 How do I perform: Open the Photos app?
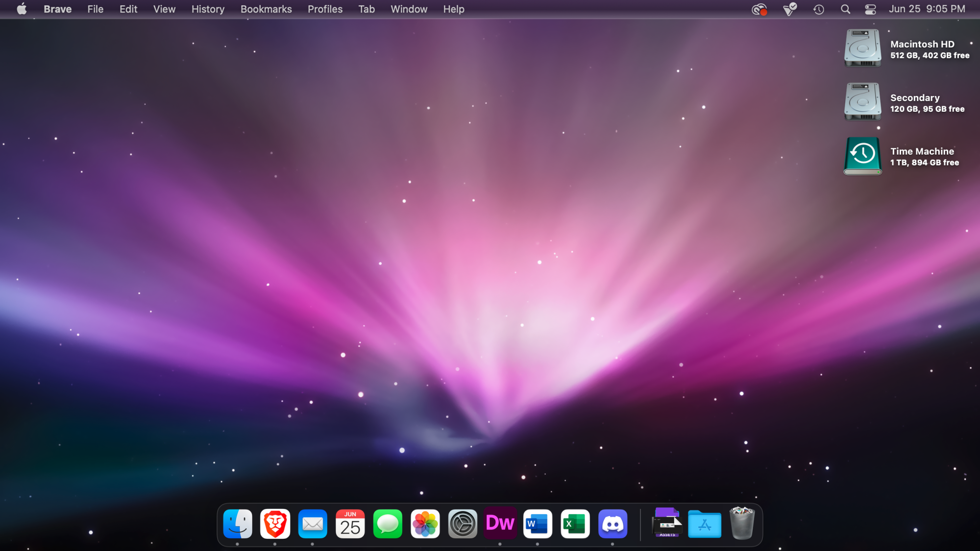click(x=425, y=524)
